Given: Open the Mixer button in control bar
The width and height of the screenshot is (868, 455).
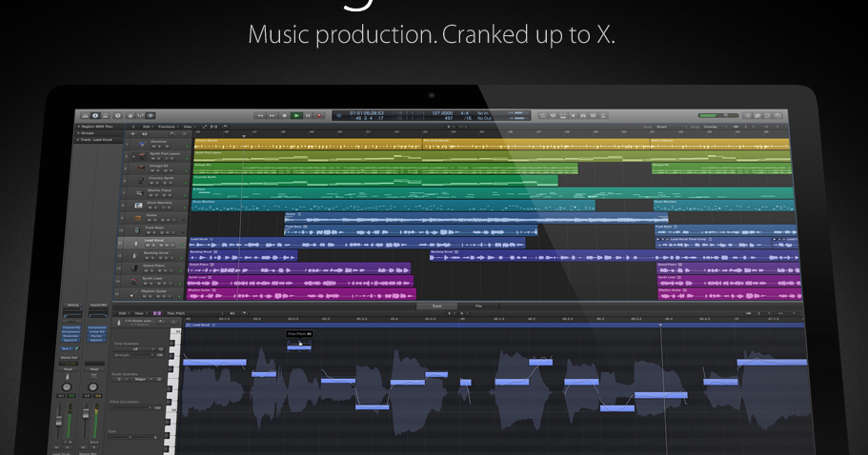Looking at the screenshot, I should pyautogui.click(x=141, y=115).
